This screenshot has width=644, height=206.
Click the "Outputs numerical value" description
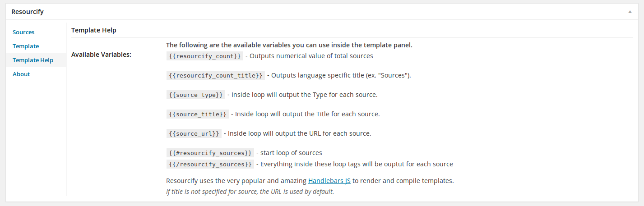(x=311, y=56)
